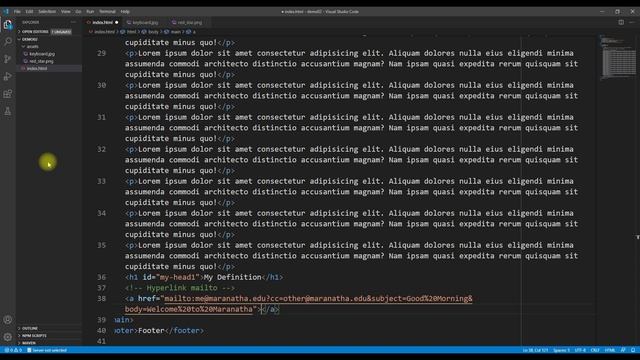Open the Explorer view in activity bar

[x=8, y=25]
